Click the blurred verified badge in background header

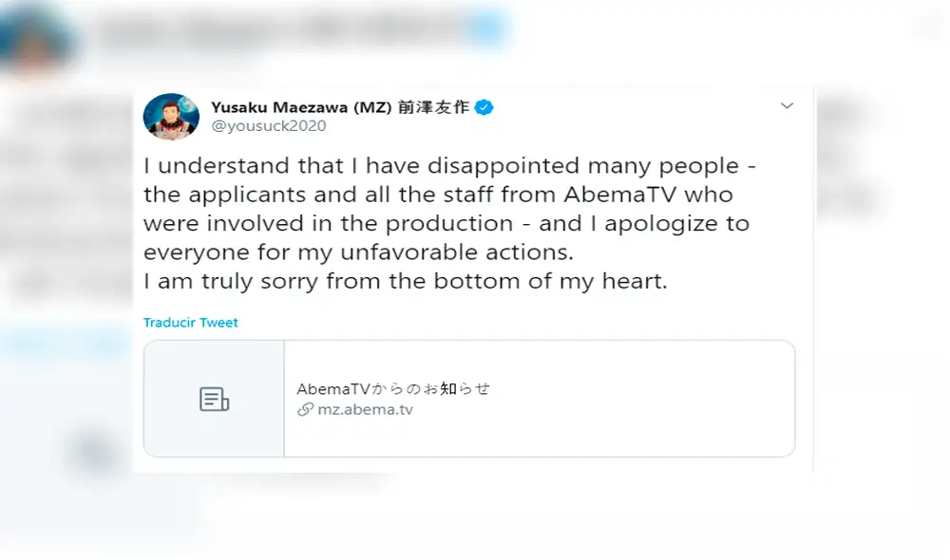486,30
